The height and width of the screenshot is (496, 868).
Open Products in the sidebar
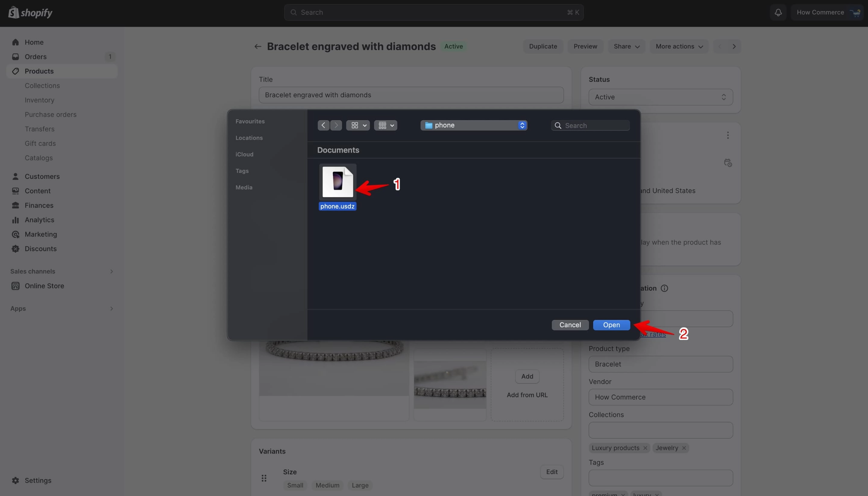(62, 71)
